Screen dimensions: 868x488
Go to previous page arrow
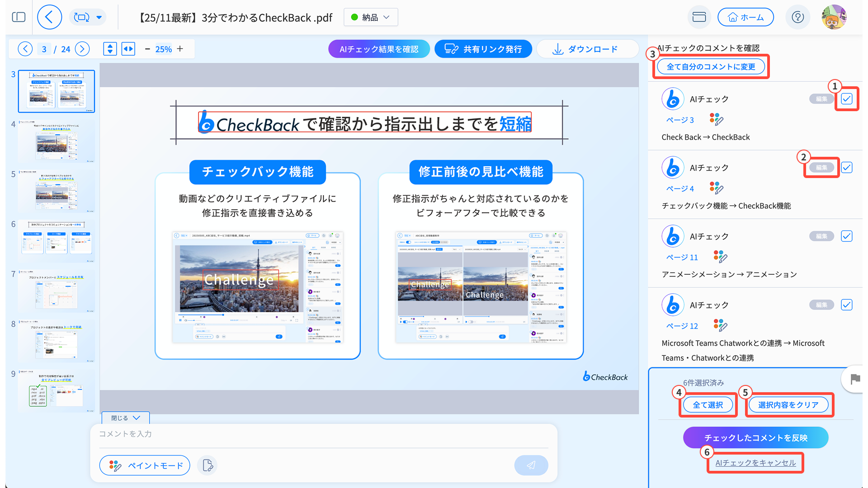tap(25, 49)
